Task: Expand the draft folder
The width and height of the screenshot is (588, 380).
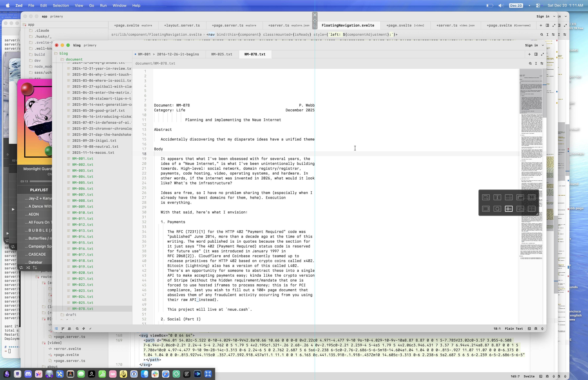Action: point(71,315)
